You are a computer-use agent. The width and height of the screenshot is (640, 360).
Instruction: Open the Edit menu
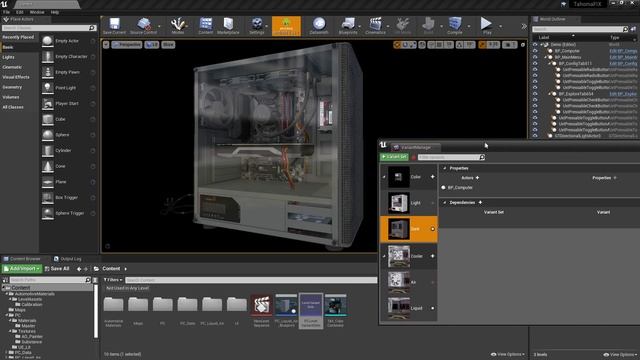[20, 12]
